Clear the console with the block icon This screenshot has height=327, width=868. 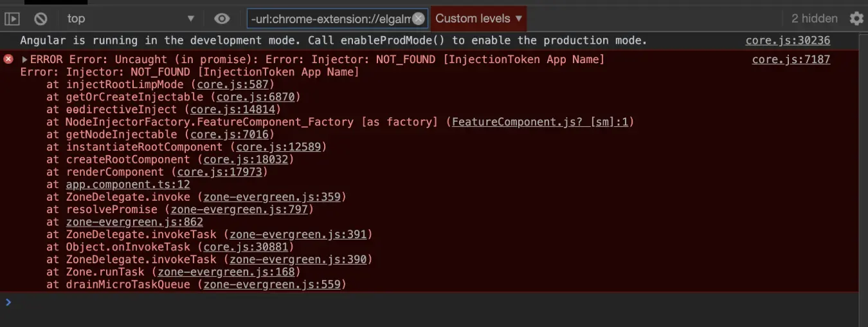coord(41,19)
